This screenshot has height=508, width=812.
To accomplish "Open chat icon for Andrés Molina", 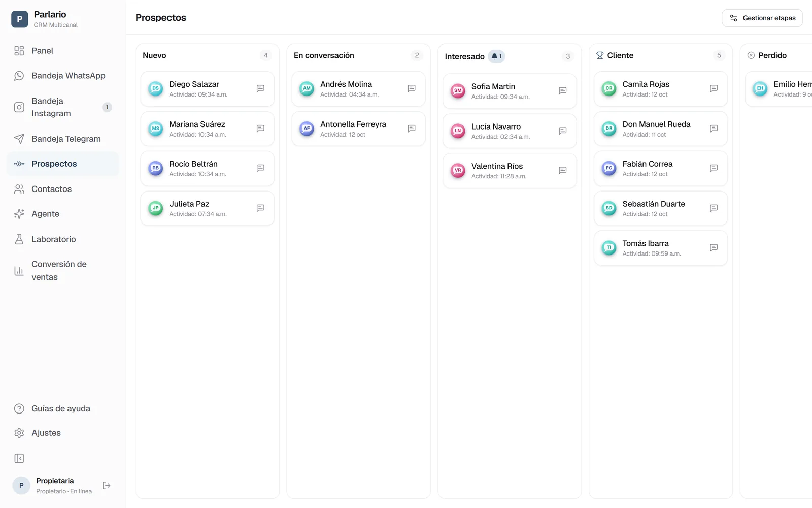I will pyautogui.click(x=412, y=88).
